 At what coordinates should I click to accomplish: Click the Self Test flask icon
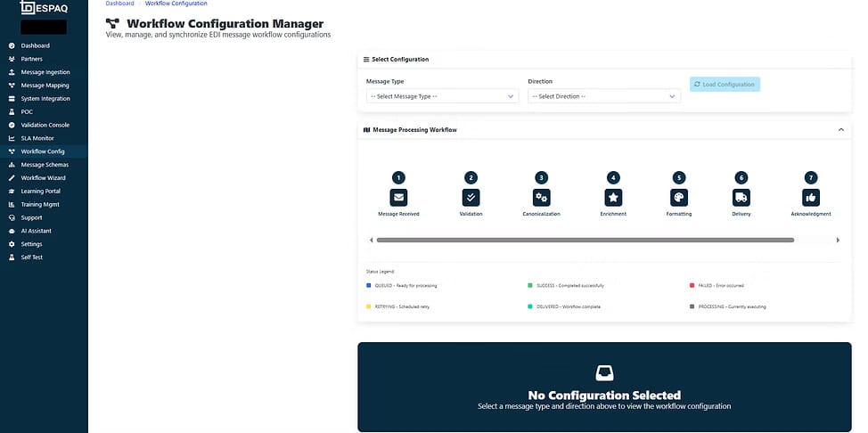click(12, 257)
